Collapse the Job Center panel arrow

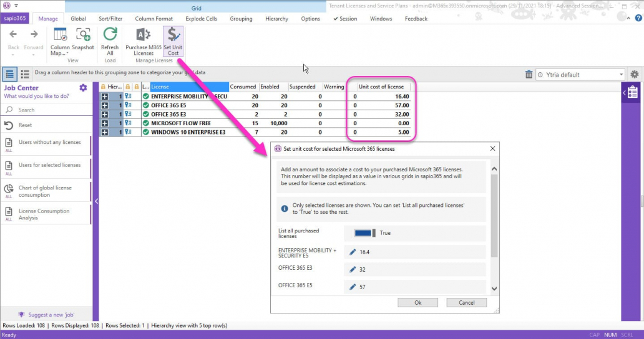pos(96,201)
